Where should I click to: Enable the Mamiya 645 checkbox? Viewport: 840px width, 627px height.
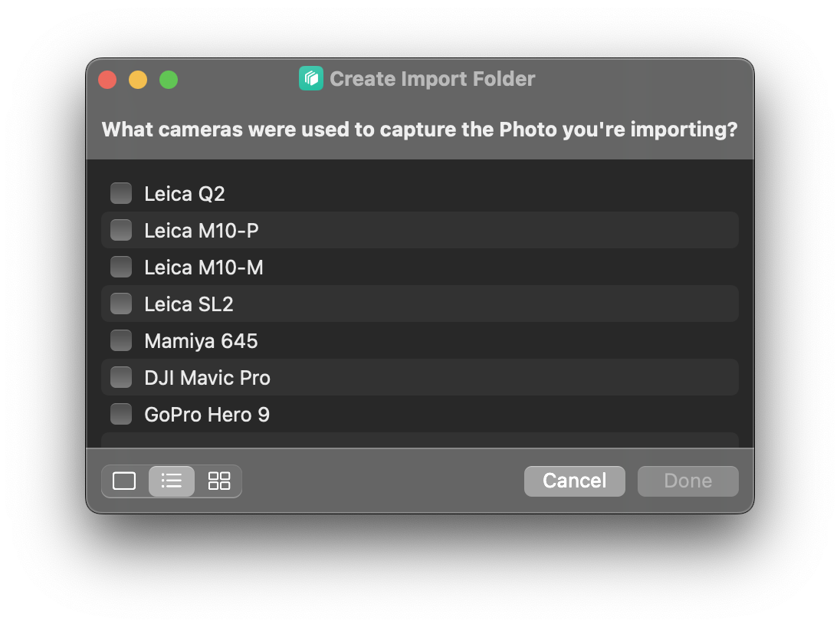click(120, 340)
